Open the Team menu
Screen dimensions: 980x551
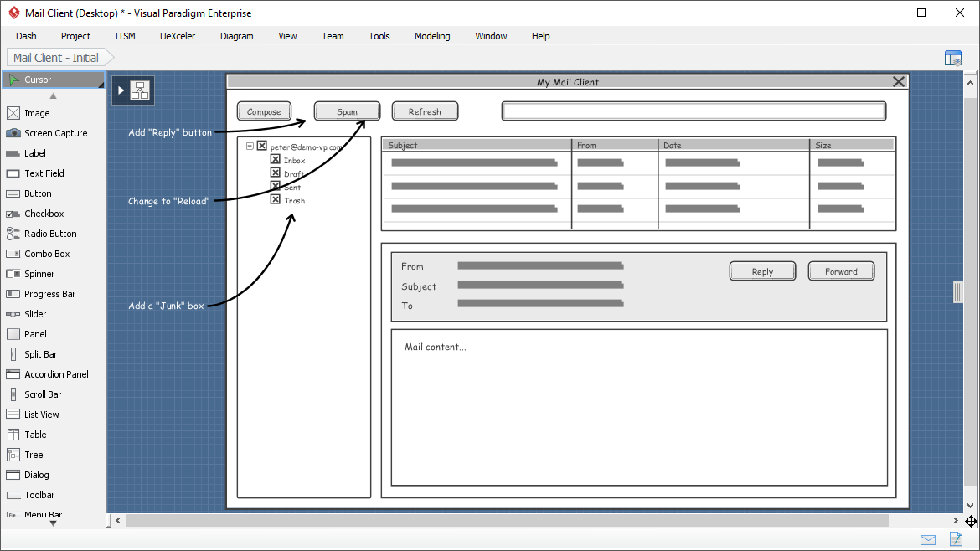pyautogui.click(x=333, y=36)
